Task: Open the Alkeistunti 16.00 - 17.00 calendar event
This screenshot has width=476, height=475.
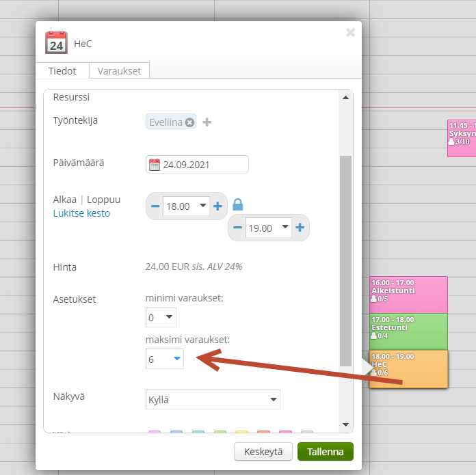Action: click(408, 295)
